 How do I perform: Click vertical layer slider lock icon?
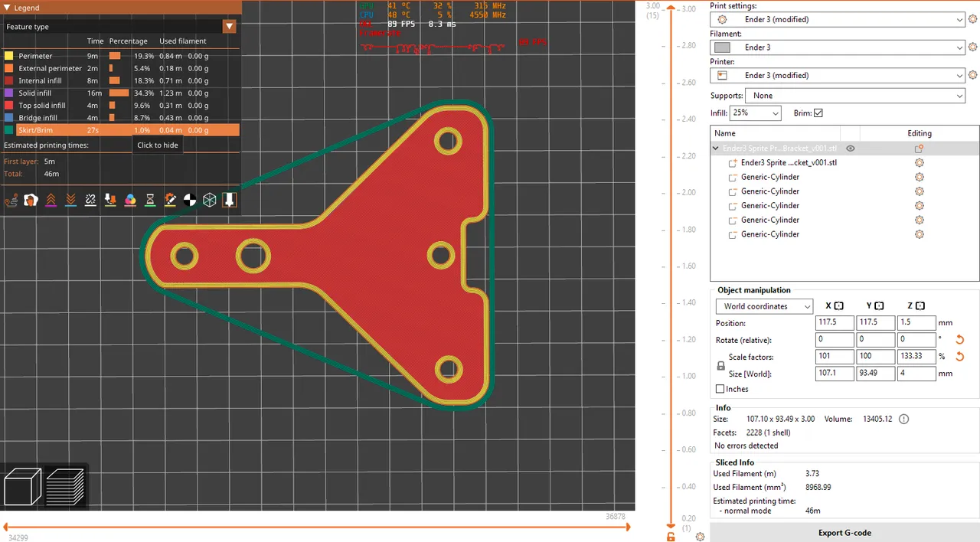point(671,537)
